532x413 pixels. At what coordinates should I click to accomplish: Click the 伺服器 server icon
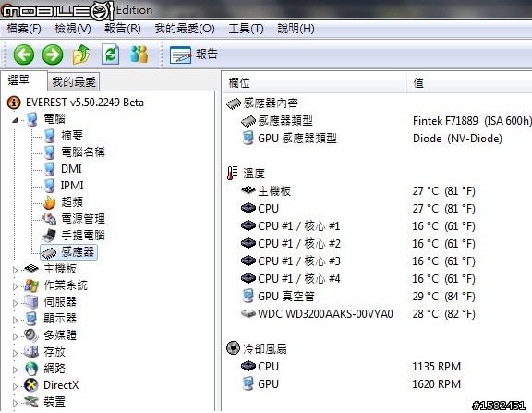tap(31, 302)
